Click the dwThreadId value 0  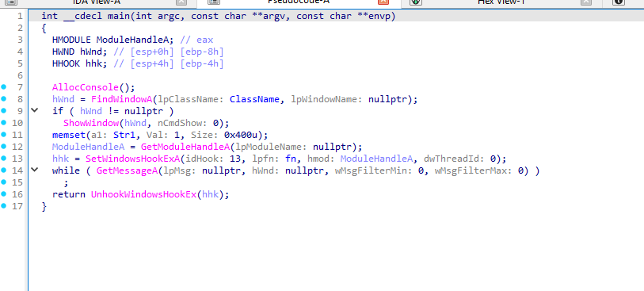point(493,159)
